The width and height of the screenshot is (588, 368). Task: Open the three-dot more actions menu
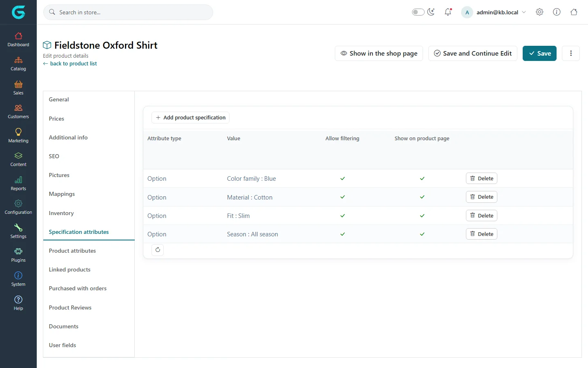click(571, 53)
